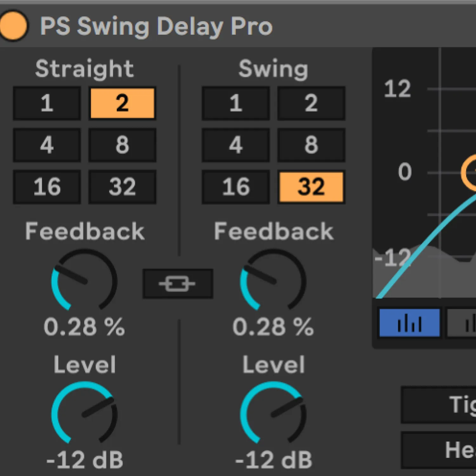Click the PS Swing Delay Pro title
Viewport: 476px width, 476px height.
click(156, 26)
